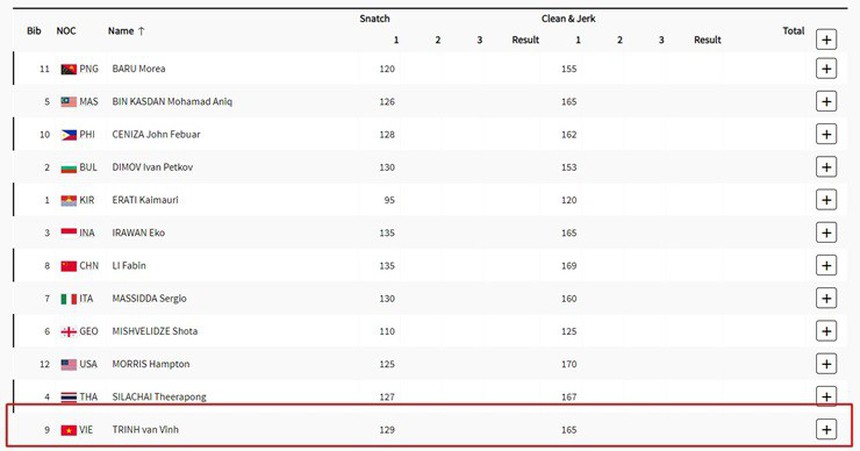Expand LI Fabin's results row
The height and width of the screenshot is (451, 860).
(x=826, y=266)
